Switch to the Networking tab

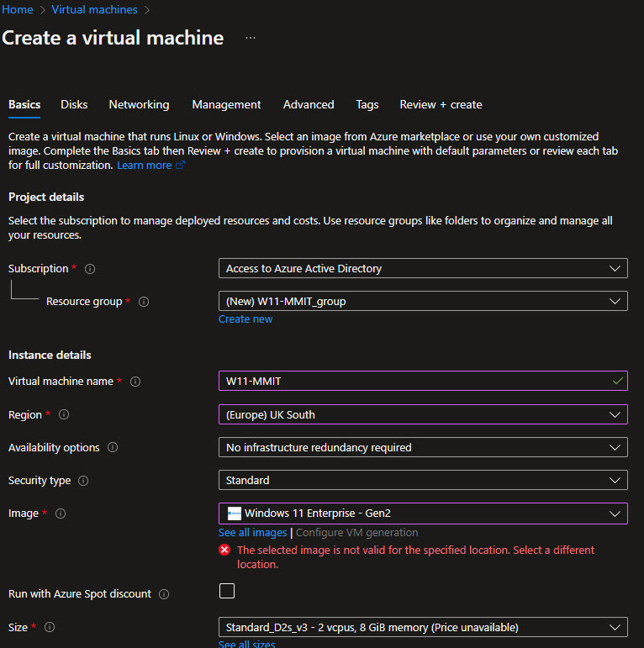pos(139,104)
